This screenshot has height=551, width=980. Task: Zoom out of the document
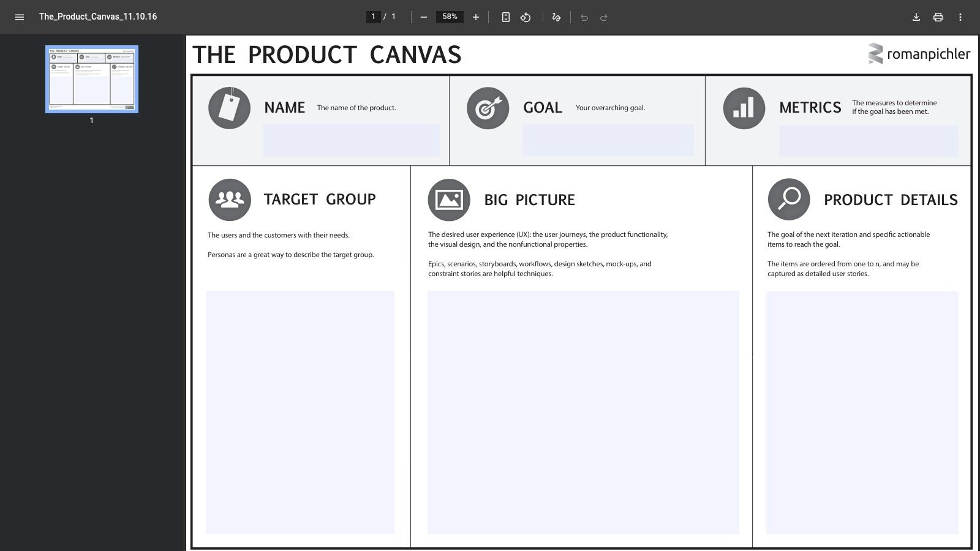pyautogui.click(x=423, y=17)
